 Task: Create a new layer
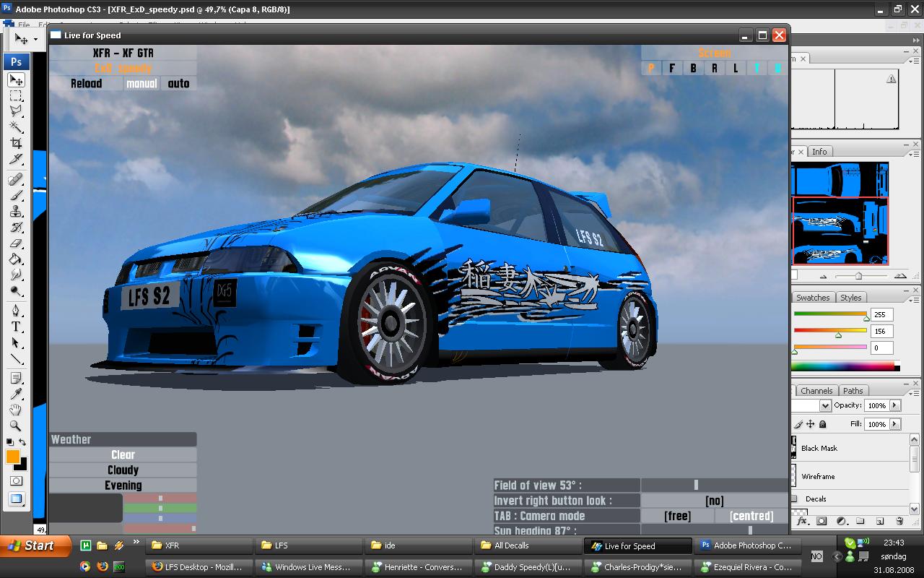coord(880,521)
